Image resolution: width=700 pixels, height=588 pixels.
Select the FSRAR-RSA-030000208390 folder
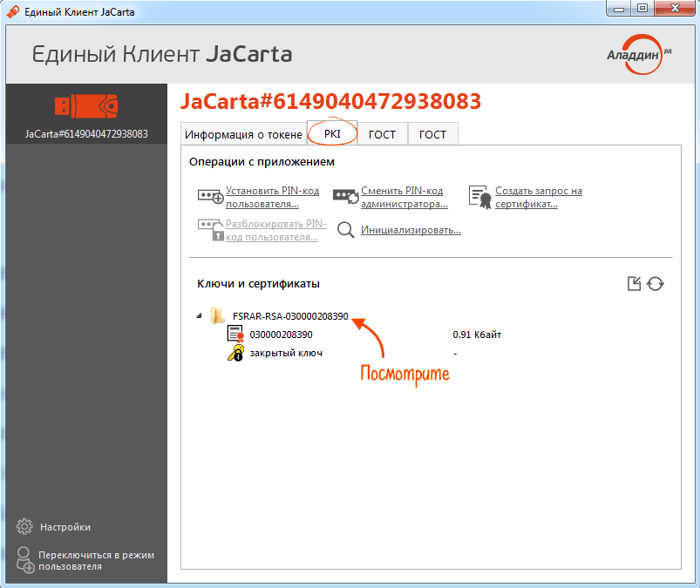pyautogui.click(x=290, y=316)
